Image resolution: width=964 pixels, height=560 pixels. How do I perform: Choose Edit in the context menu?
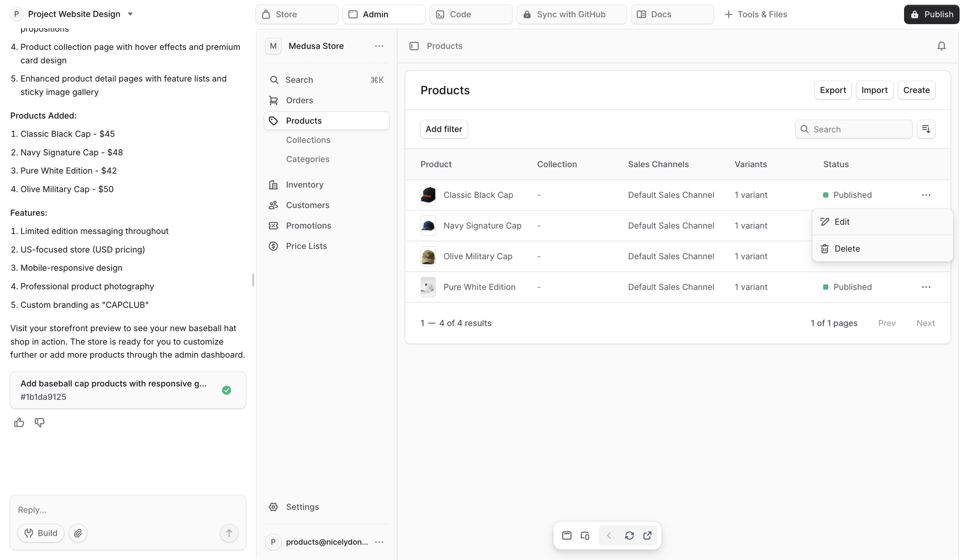point(882,222)
